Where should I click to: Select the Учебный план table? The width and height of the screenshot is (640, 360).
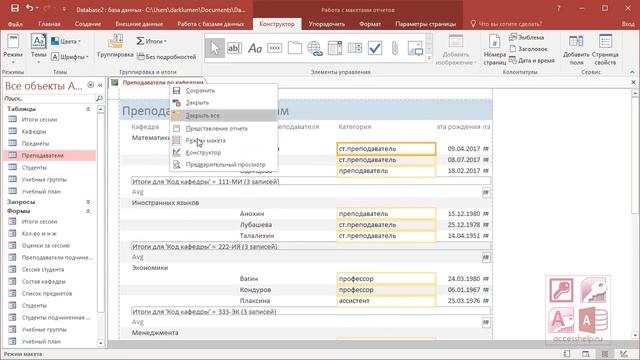[x=50, y=191]
